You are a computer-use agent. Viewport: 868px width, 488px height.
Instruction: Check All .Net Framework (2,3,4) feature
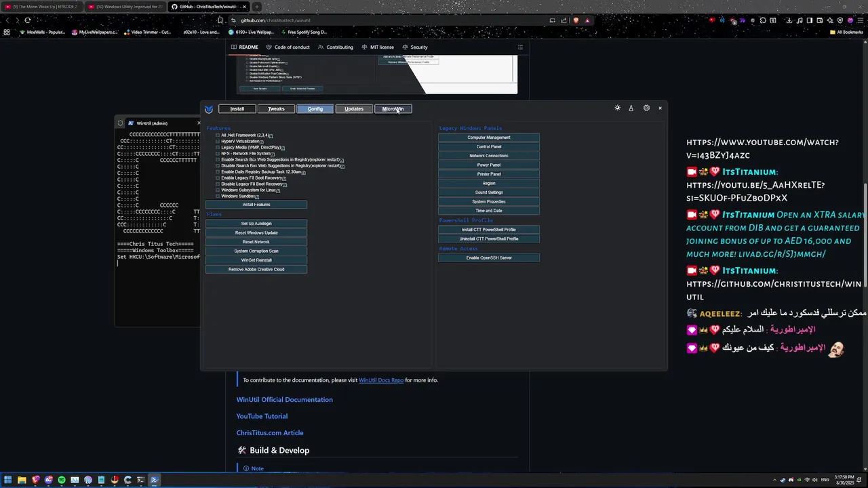(218, 136)
